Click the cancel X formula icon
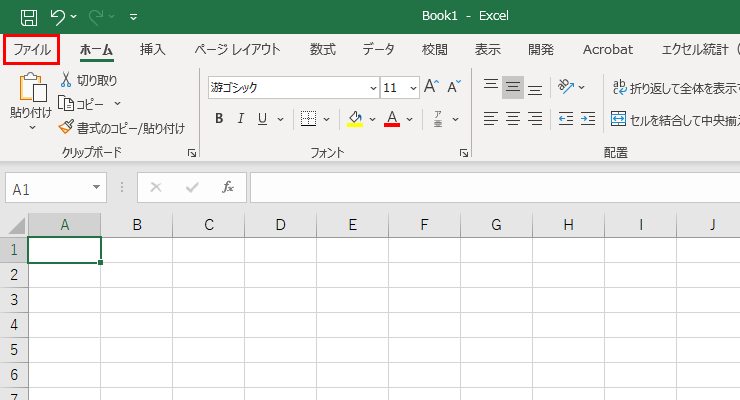740x400 pixels. 156,188
